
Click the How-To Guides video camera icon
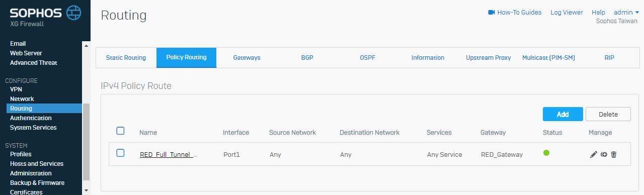click(492, 12)
